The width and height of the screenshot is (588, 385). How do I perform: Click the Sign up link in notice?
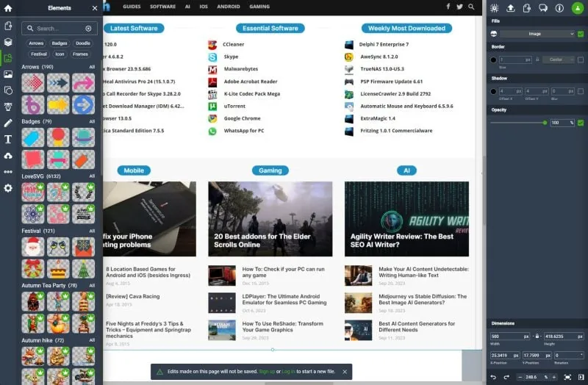(267, 372)
